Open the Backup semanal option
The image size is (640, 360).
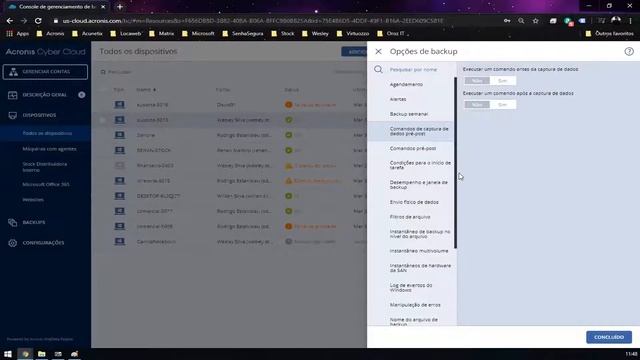click(409, 114)
